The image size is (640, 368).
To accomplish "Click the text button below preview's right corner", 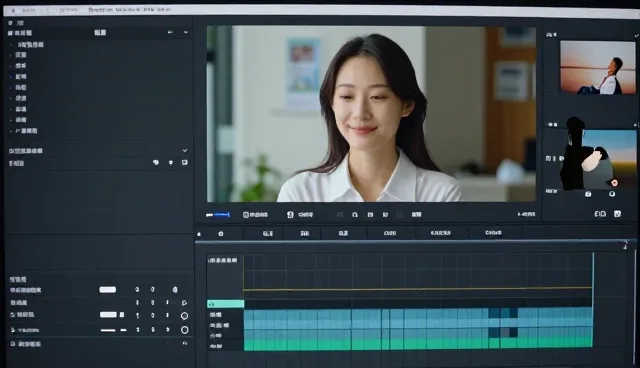I will (x=526, y=214).
